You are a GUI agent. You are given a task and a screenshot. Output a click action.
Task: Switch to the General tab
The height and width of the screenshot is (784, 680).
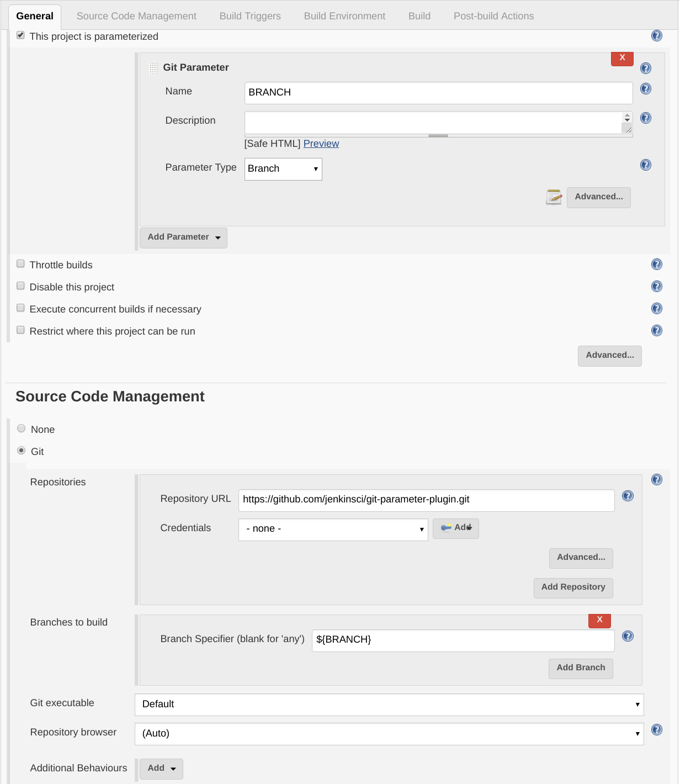35,16
